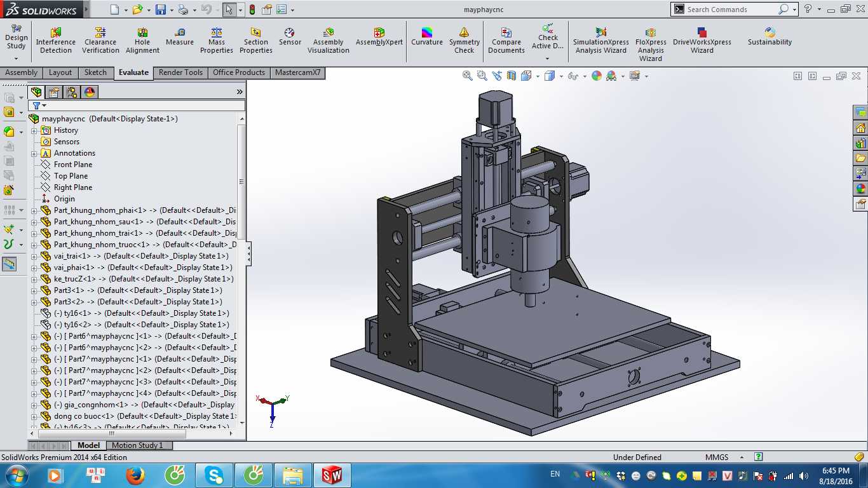
Task: Launch the Hole Alignment check
Action: tap(142, 41)
